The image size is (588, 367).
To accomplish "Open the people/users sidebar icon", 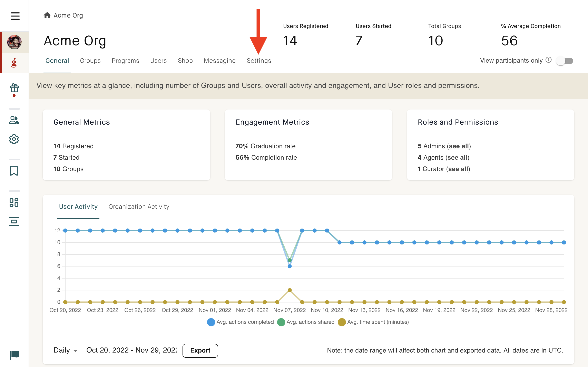I will coord(14,120).
